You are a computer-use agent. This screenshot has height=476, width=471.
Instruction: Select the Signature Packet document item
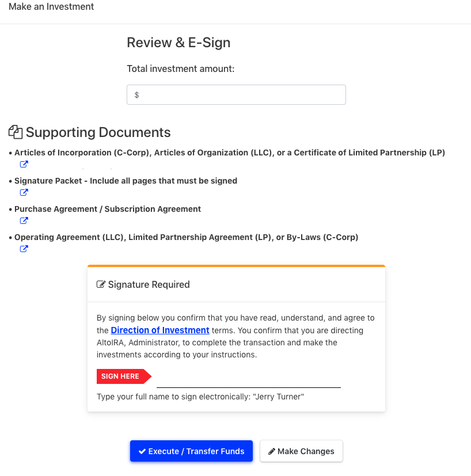pos(126,181)
